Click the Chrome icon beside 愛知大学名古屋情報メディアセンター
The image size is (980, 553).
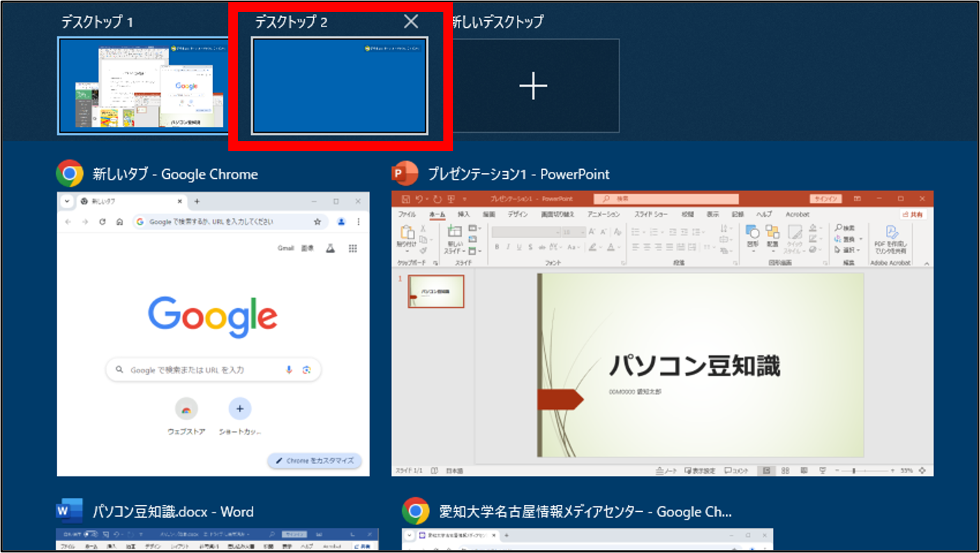point(416,511)
